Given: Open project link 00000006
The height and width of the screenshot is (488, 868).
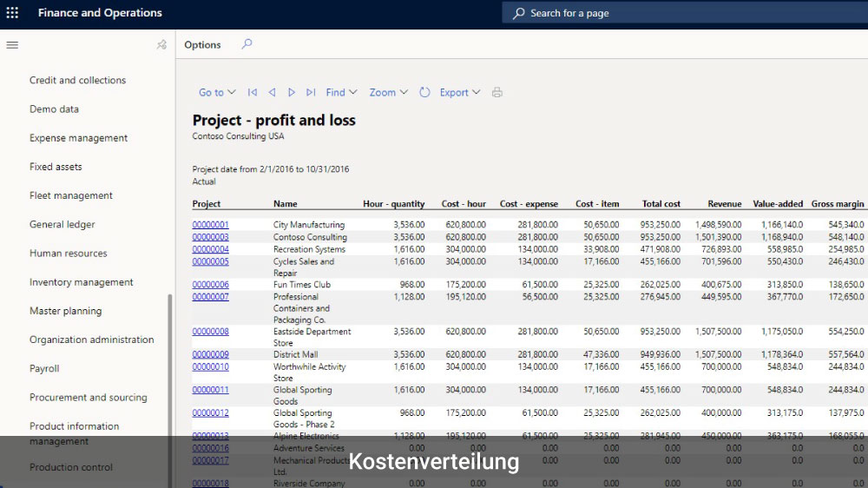Looking at the screenshot, I should (x=210, y=285).
